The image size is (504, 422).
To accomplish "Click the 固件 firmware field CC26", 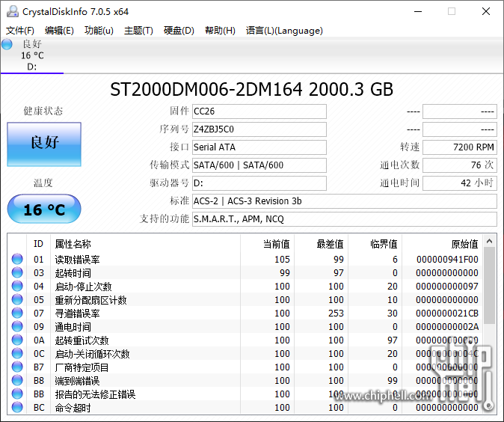I will pyautogui.click(x=259, y=111).
